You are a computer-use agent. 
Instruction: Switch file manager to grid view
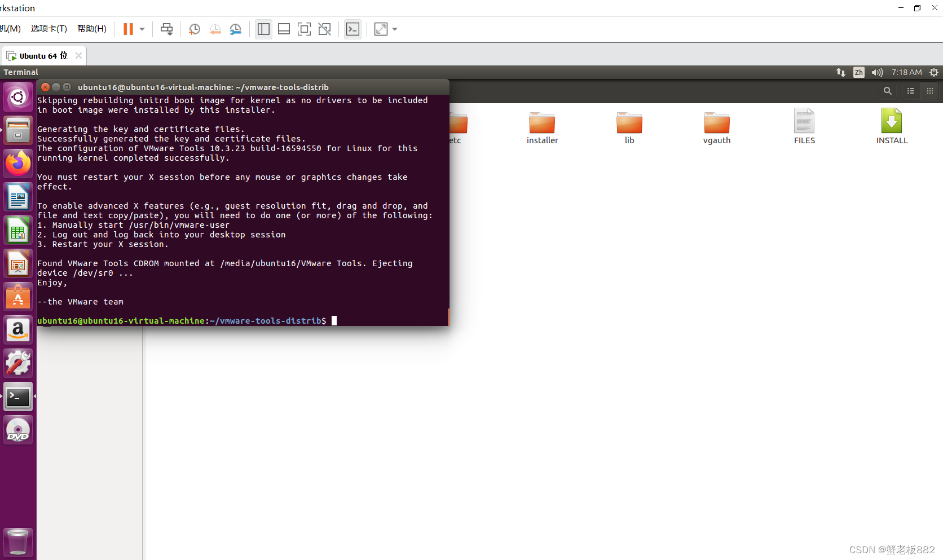point(930,91)
